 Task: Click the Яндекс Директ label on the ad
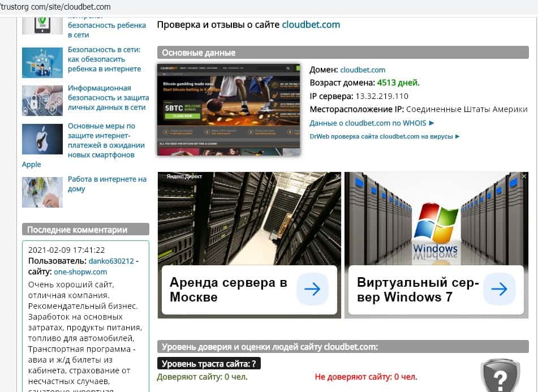[184, 176]
